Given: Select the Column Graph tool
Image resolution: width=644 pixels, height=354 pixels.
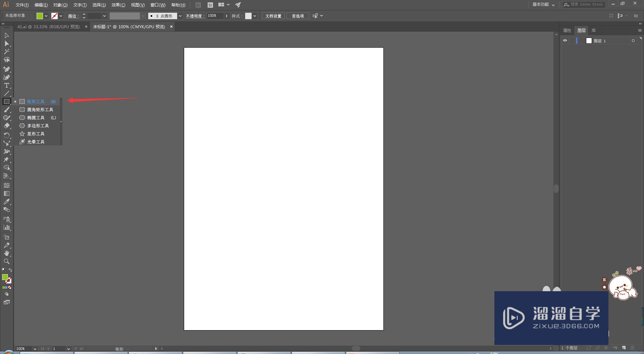Looking at the screenshot, I should tap(7, 228).
